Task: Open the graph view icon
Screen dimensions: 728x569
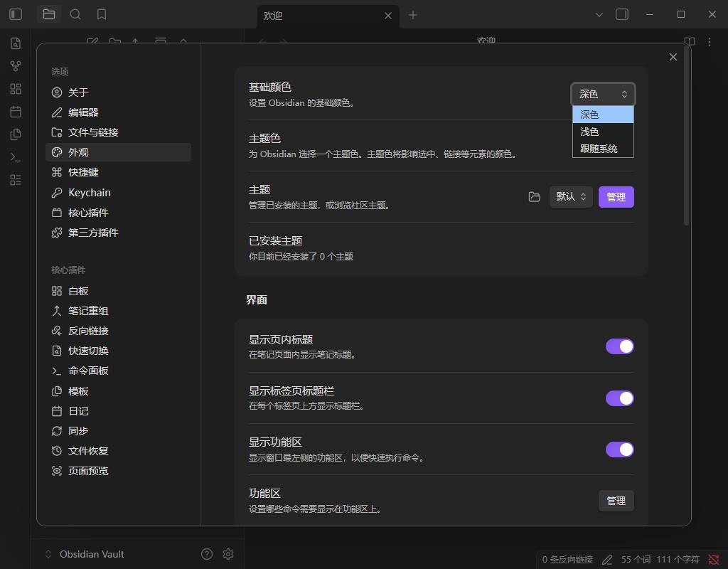Action: (x=16, y=65)
